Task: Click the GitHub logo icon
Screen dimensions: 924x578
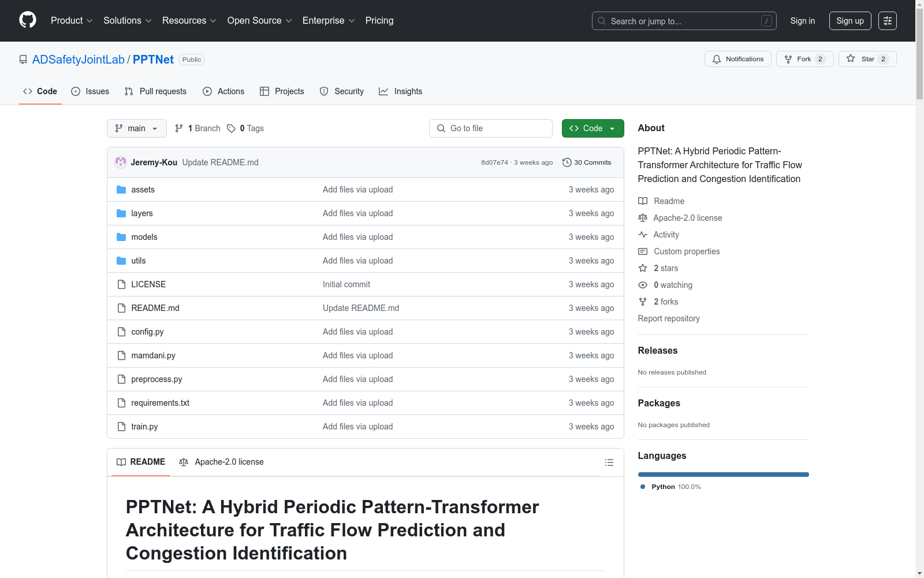Action: coord(28,20)
